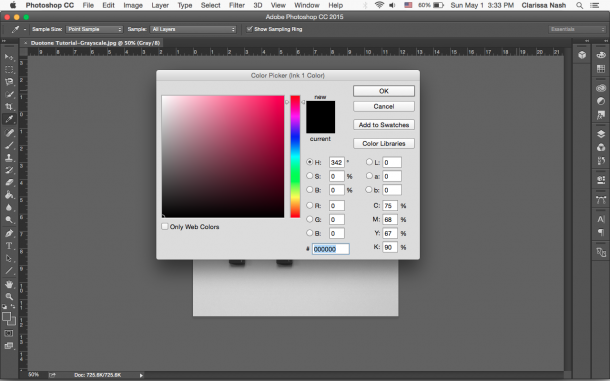Image resolution: width=610 pixels, height=381 pixels.
Task: Open the Apple menu
Action: (12, 5)
